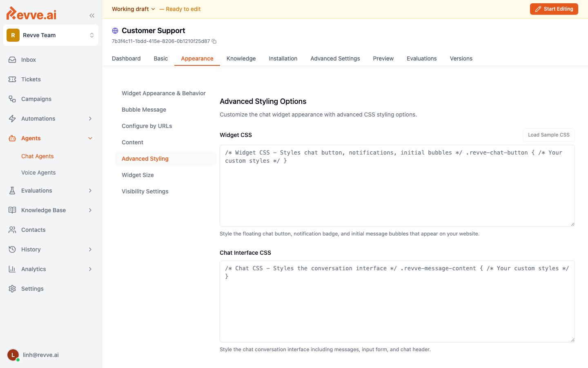Switch to the Preview tab

pyautogui.click(x=383, y=58)
